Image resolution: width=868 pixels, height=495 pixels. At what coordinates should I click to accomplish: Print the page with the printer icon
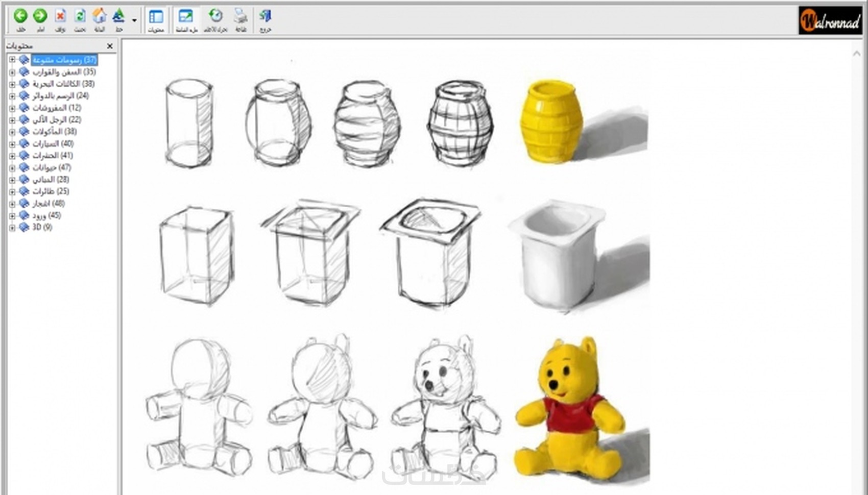[240, 16]
